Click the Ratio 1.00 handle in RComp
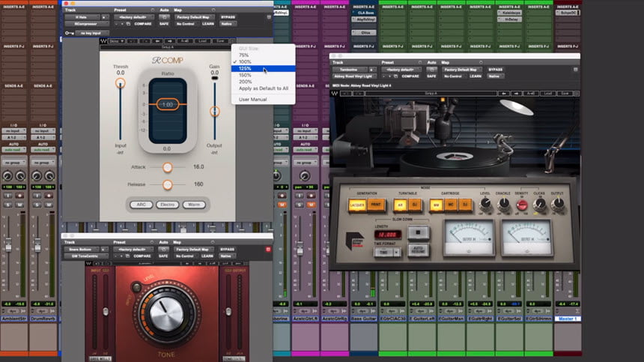This screenshot has height=362, width=644. tap(167, 104)
